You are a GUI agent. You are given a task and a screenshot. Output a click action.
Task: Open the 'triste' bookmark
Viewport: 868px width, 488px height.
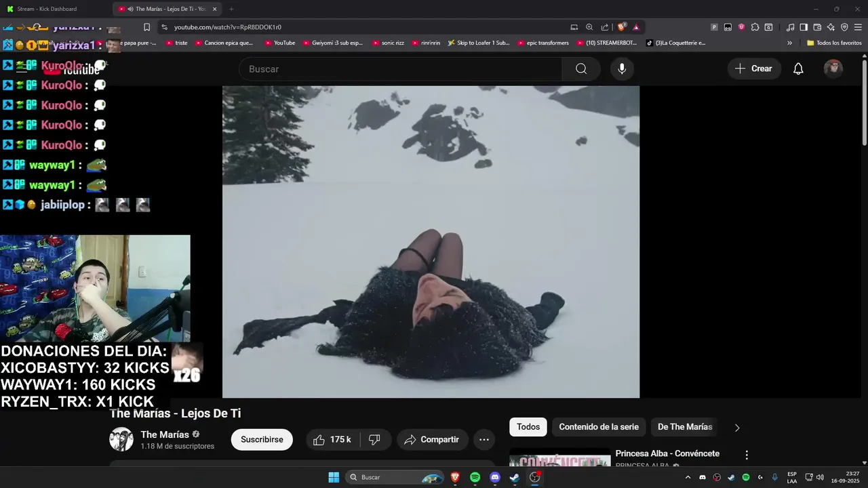coord(176,43)
